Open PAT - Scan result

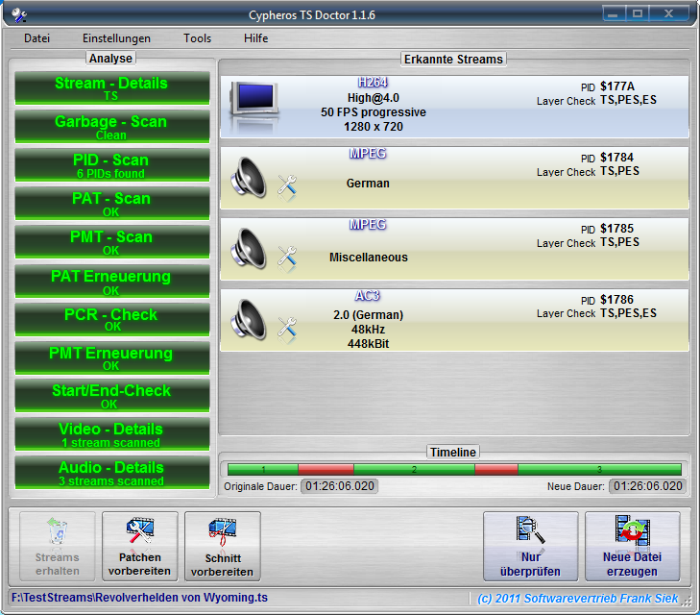coord(112,203)
